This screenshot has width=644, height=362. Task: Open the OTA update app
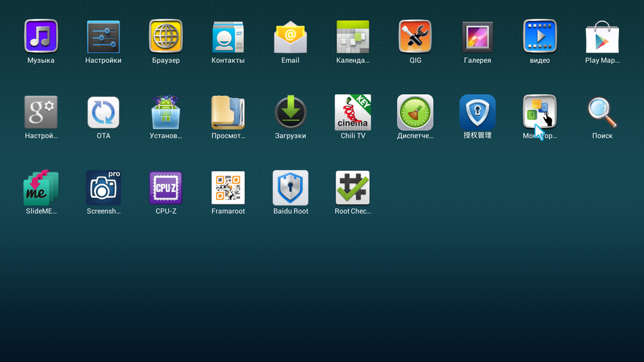103,113
